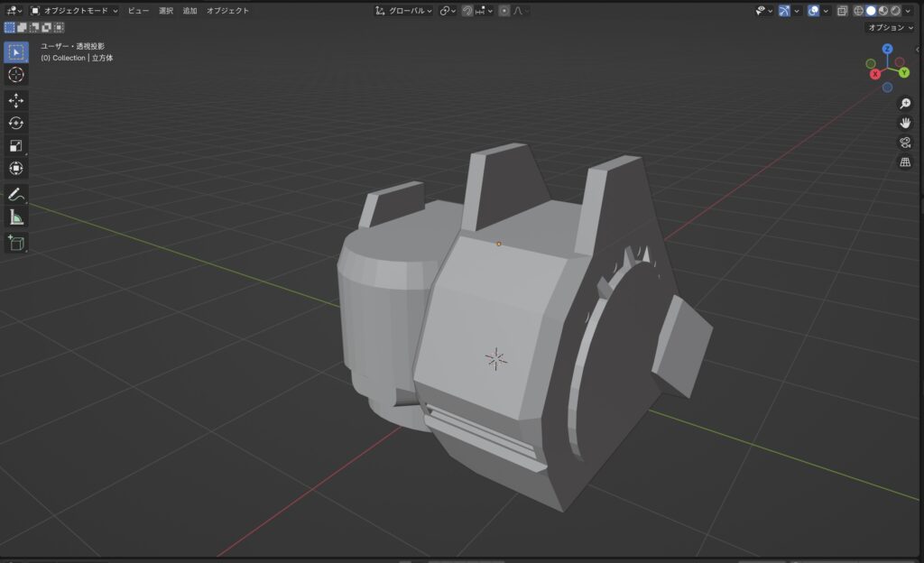The width and height of the screenshot is (924, 563).
Task: Click the blue Z axis on navigation gizmo
Action: click(887, 49)
